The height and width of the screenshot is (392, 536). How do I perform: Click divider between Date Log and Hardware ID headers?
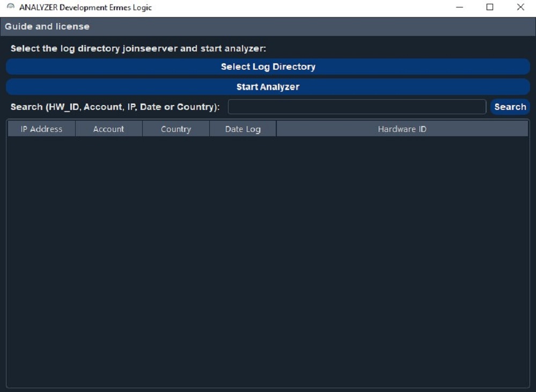pos(276,129)
